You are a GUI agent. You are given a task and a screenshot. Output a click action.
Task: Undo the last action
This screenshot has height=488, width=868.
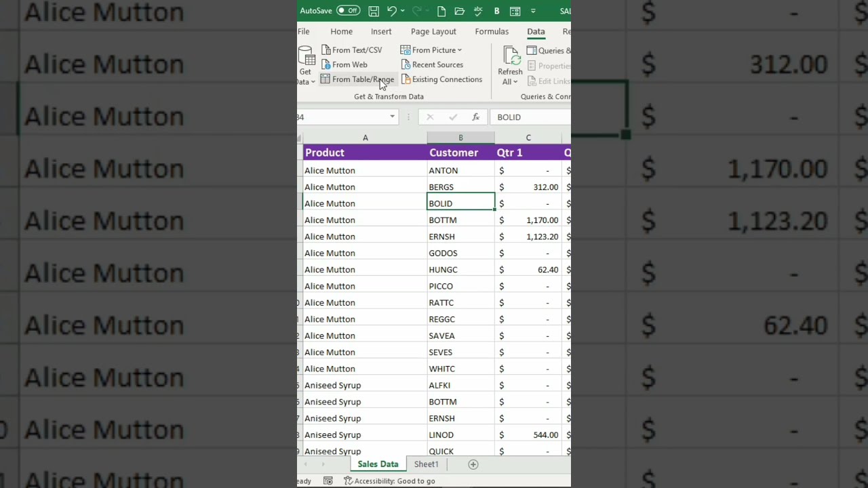tap(391, 11)
